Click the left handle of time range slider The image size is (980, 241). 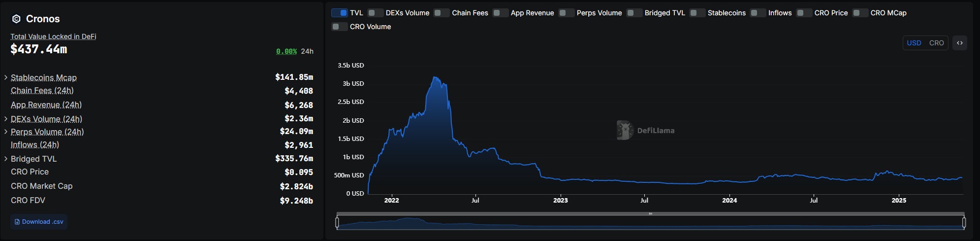pos(337,223)
